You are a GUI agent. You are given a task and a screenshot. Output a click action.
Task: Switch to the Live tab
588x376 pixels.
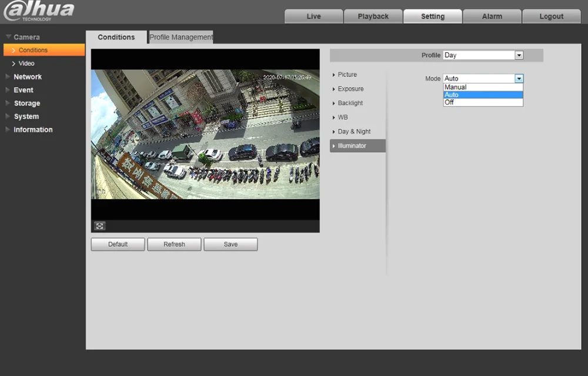[x=313, y=16]
